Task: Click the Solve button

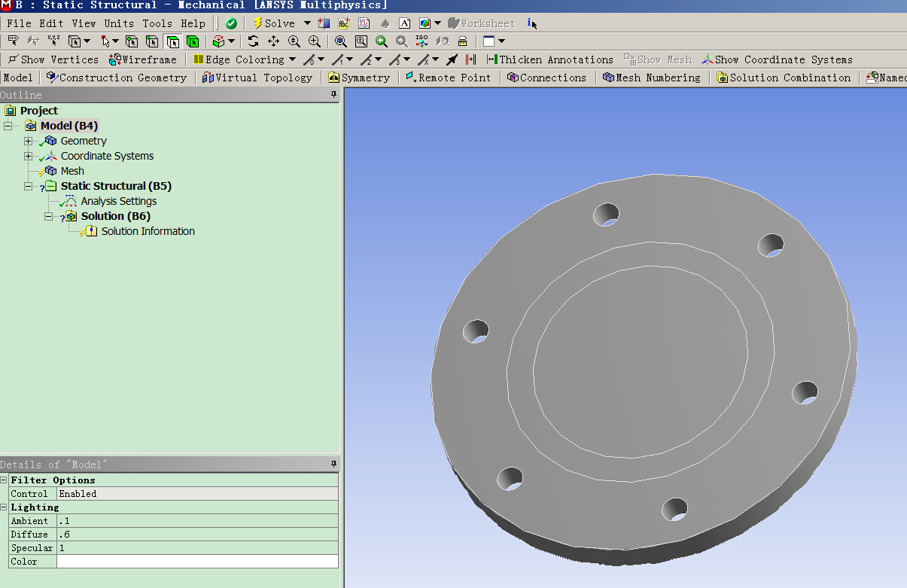Action: 273,23
